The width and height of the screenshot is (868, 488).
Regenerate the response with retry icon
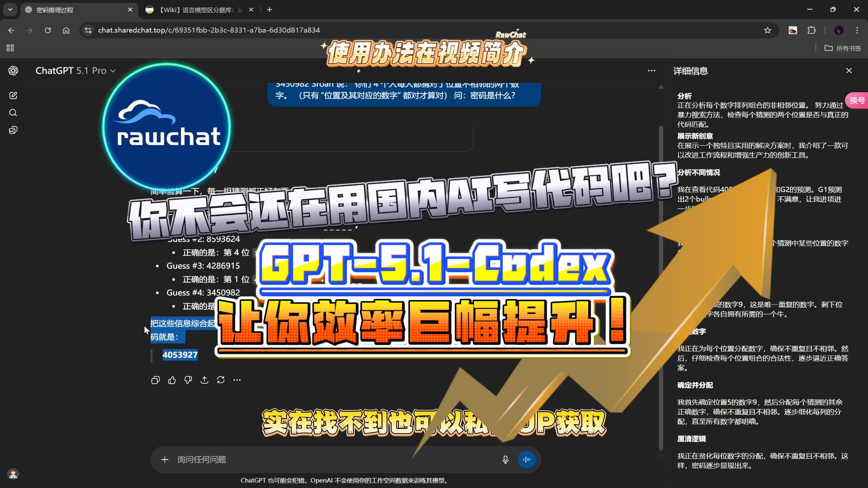[221, 380]
